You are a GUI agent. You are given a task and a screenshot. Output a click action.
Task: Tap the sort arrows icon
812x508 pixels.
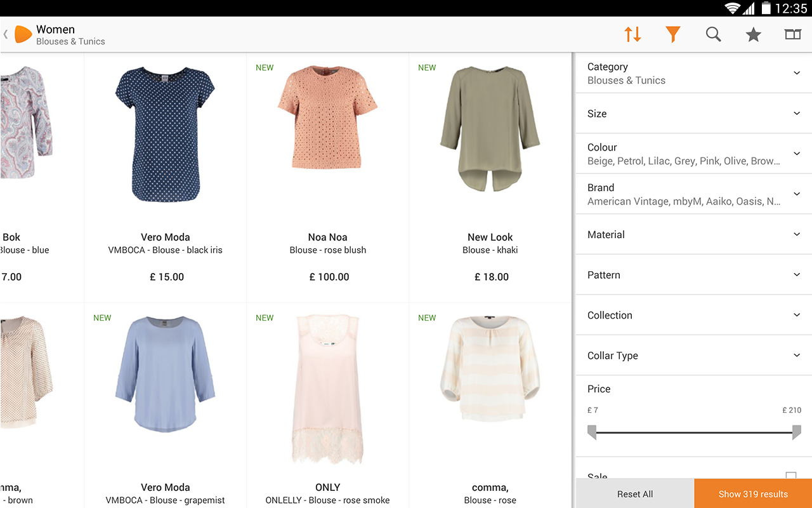pos(632,34)
